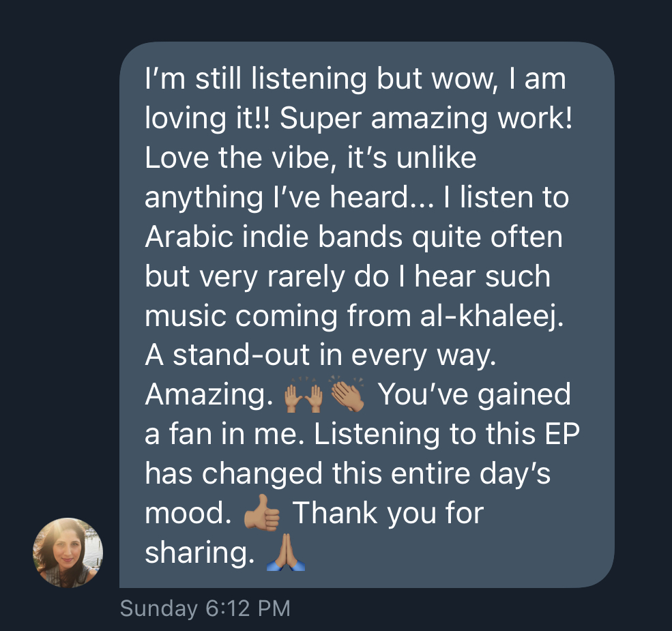The image size is (672, 631).
Task: Click the word 'EP' in the message
Action: click(562, 433)
